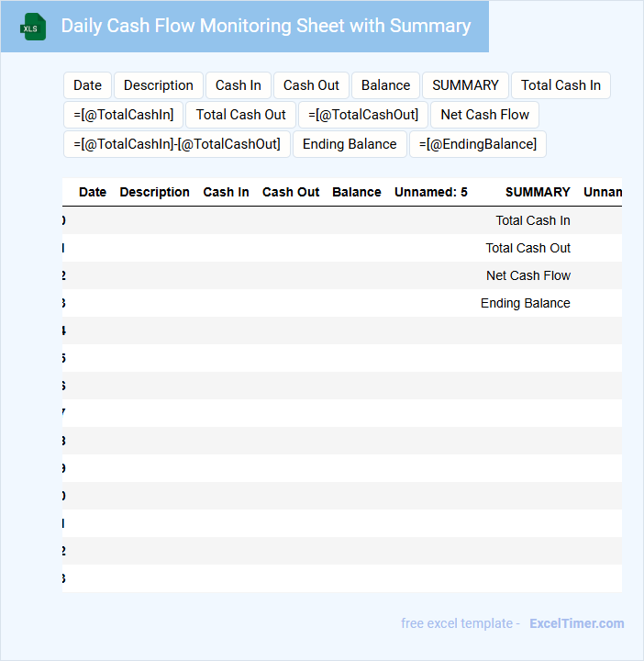The width and height of the screenshot is (644, 661).
Task: Select the Net Cash Flow table cell
Action: click(x=527, y=275)
